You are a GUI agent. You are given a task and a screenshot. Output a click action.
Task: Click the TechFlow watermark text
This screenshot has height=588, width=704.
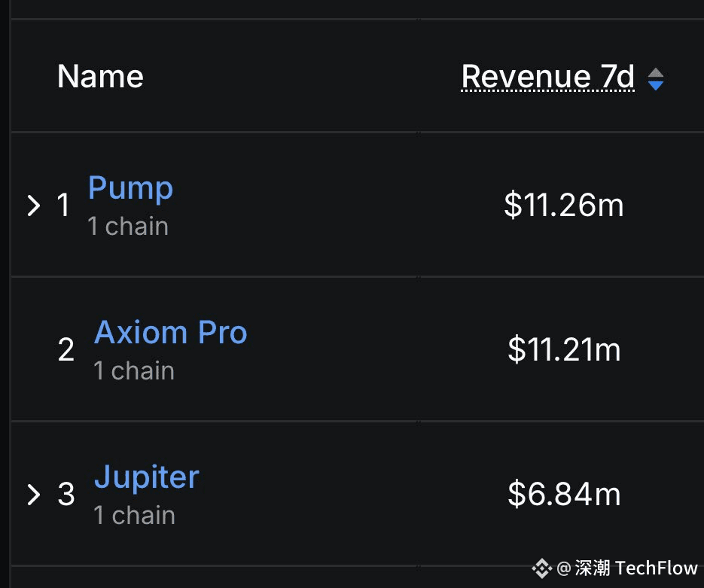click(x=656, y=568)
